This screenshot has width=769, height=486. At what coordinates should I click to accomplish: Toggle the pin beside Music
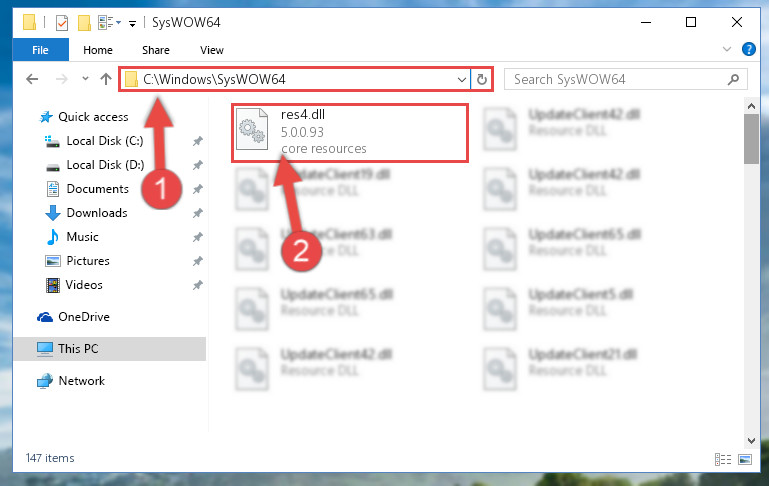click(198, 237)
